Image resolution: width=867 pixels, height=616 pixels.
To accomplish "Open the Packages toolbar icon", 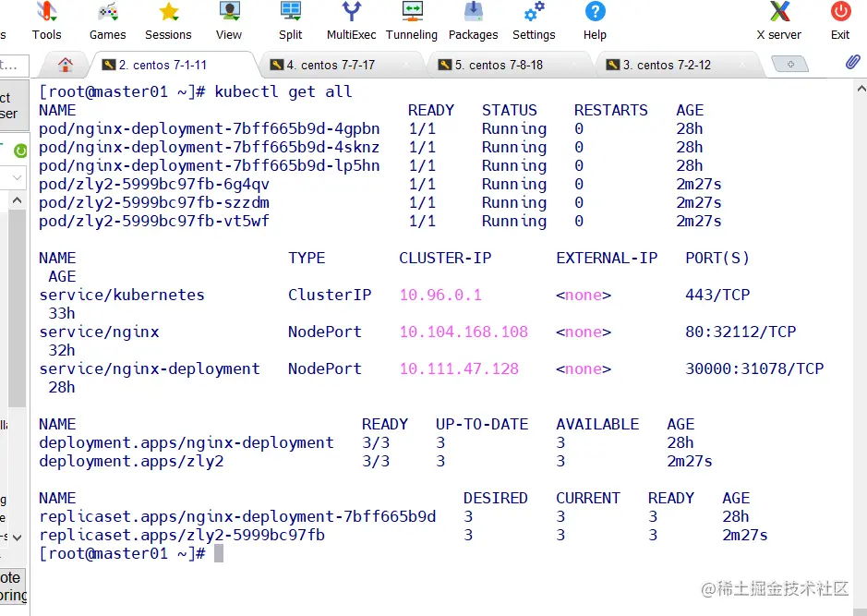I will click(x=474, y=12).
